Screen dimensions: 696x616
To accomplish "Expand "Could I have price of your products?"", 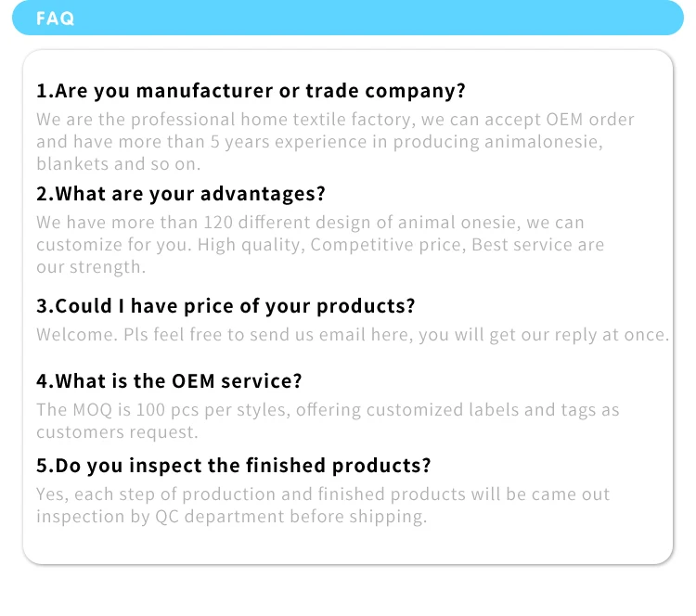I will tap(226, 306).
